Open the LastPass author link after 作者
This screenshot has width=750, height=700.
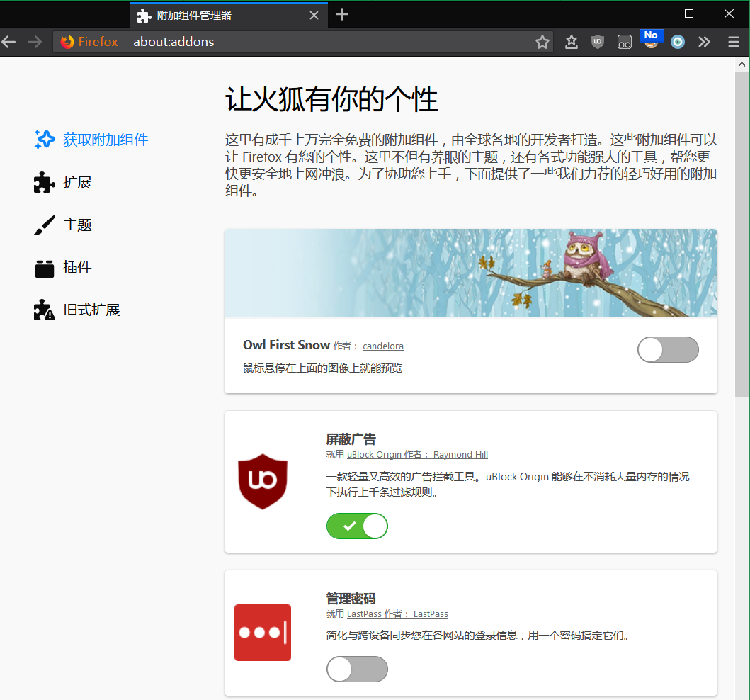click(x=431, y=614)
